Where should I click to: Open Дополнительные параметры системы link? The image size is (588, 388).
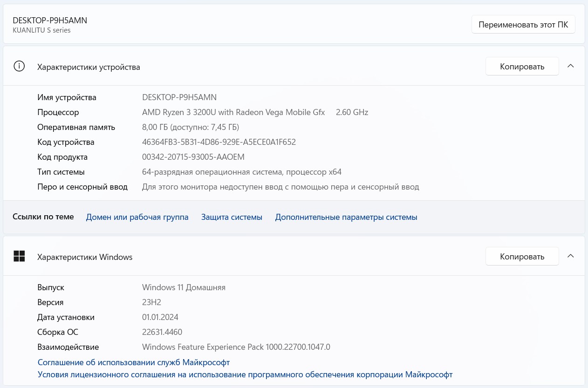(x=346, y=217)
